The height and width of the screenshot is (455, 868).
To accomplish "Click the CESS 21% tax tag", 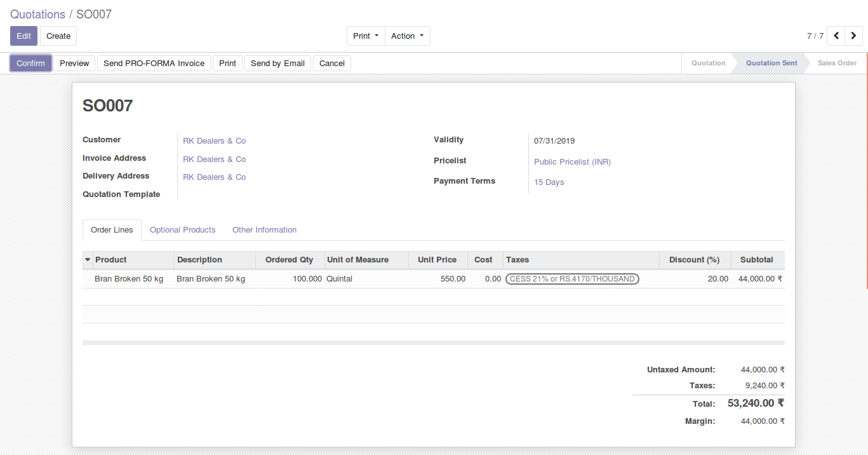I will 572,279.
